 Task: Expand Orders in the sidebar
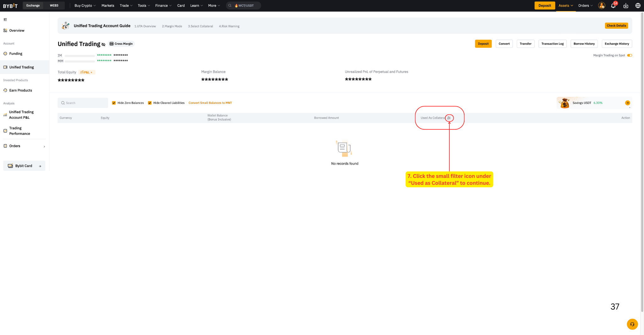[25, 146]
